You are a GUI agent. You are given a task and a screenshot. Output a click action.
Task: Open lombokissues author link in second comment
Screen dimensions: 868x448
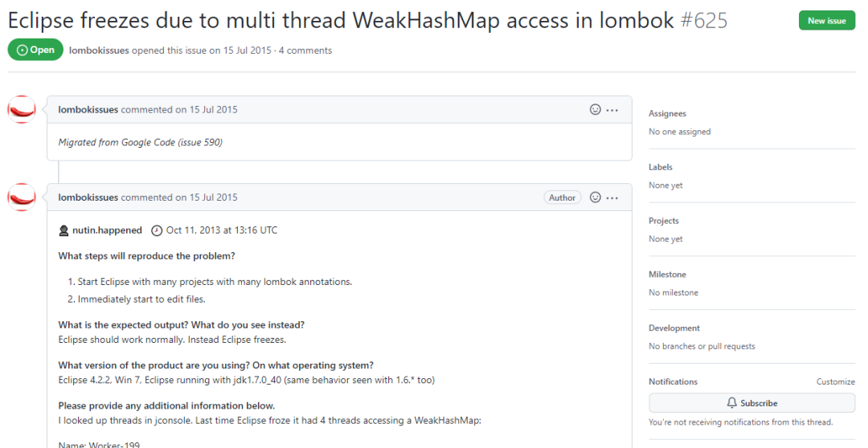pos(88,198)
